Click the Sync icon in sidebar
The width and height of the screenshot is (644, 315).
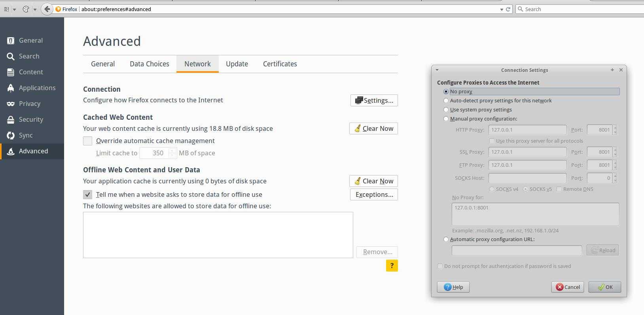click(x=11, y=135)
